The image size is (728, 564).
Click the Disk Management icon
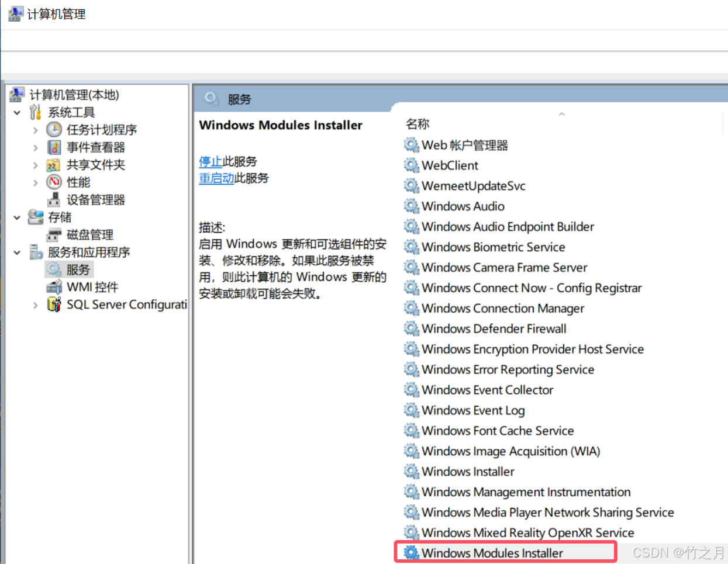54,234
